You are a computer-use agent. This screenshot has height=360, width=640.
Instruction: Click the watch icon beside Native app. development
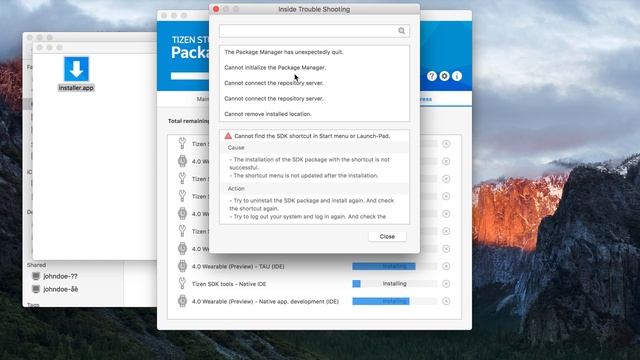pyautogui.click(x=182, y=301)
